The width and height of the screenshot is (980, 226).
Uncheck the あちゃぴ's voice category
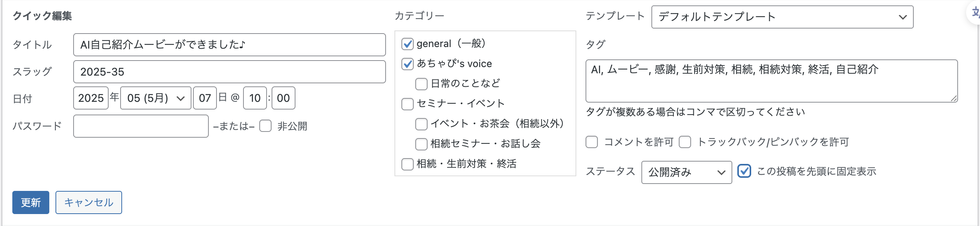(x=408, y=64)
